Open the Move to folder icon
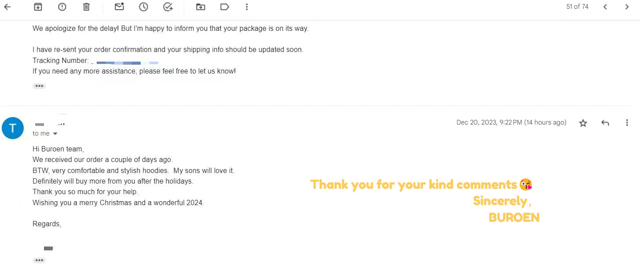Screen dimensions: 644x276 click(200, 7)
